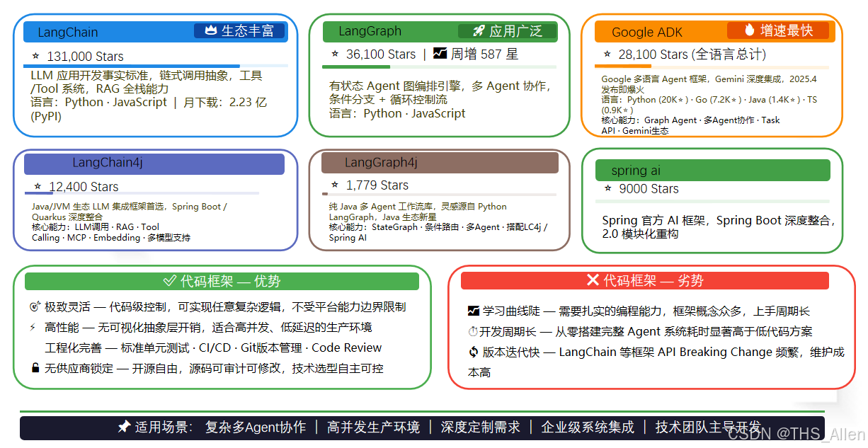Click the 核心能力：StateGraph line in LangGraph4j
The width and height of the screenshot is (868, 448).
(x=438, y=227)
